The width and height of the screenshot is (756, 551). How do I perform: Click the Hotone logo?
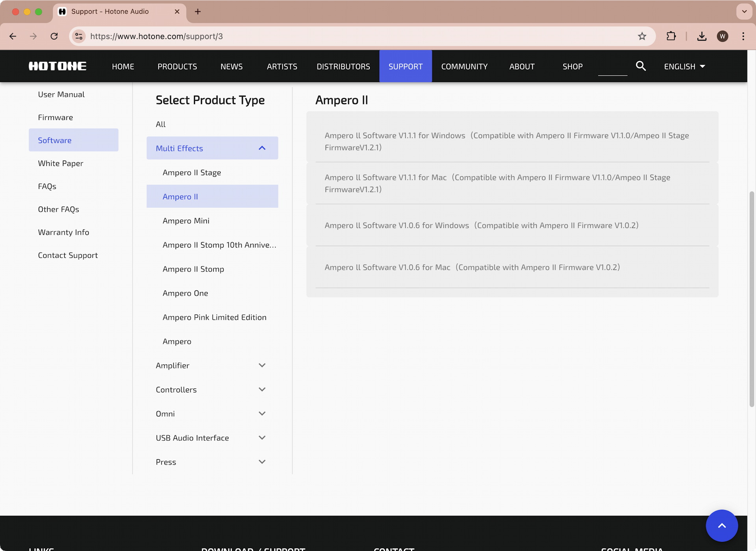click(57, 66)
